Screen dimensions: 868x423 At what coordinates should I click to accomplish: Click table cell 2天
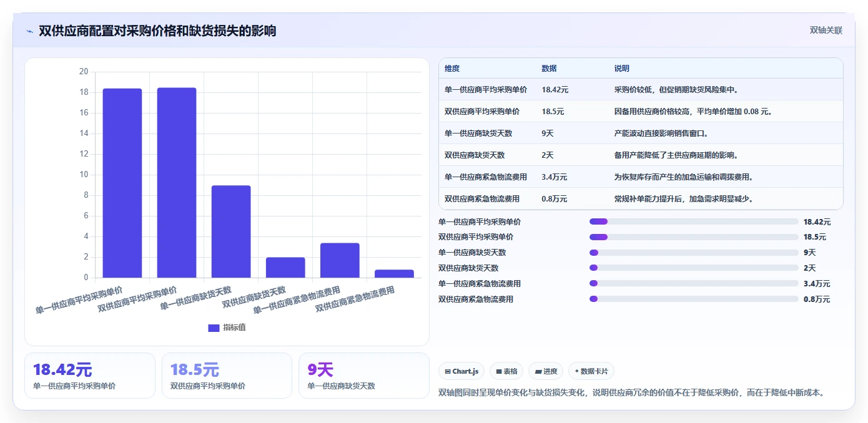pyautogui.click(x=548, y=155)
